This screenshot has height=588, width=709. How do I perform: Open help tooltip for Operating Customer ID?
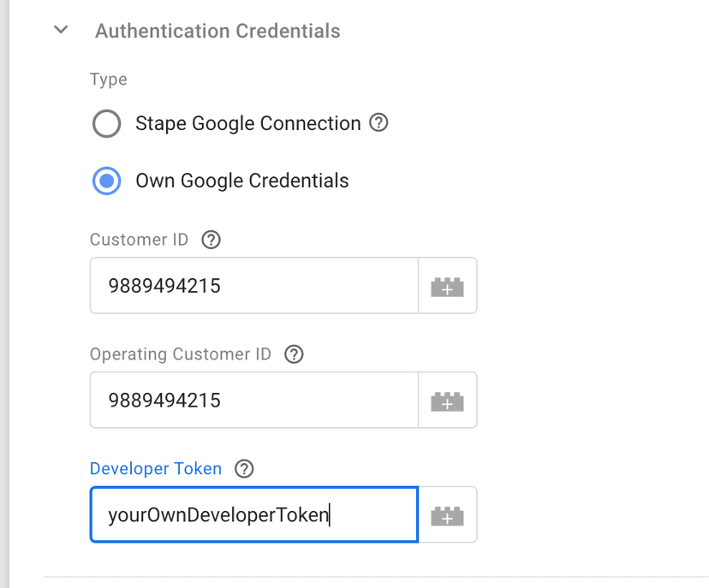[294, 353]
